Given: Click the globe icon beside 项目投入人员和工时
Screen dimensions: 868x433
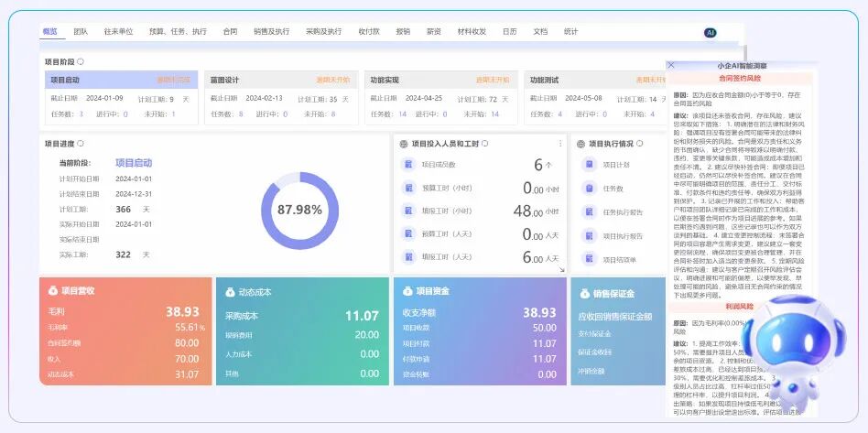Looking at the screenshot, I should (404, 144).
